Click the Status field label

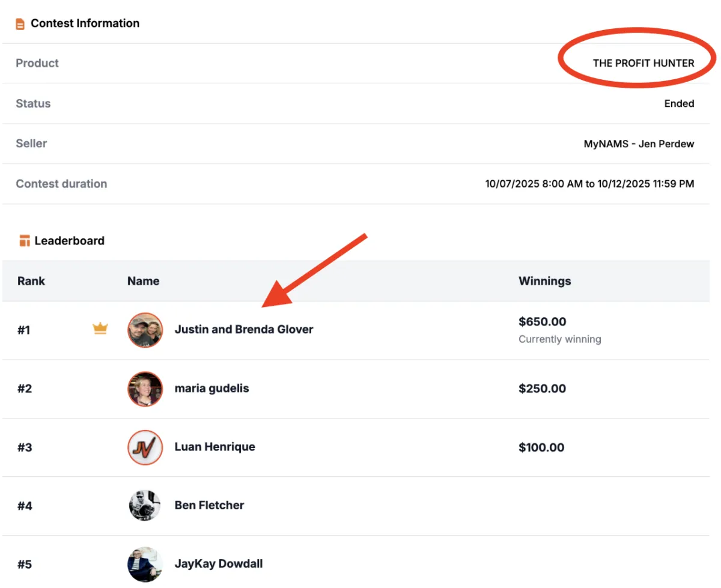click(x=33, y=103)
